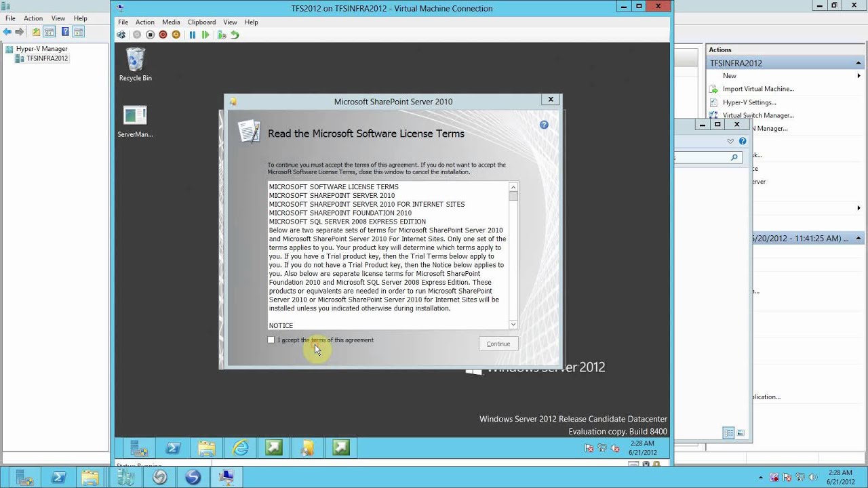
Task: Open the VM Connection Action menu
Action: [x=144, y=22]
